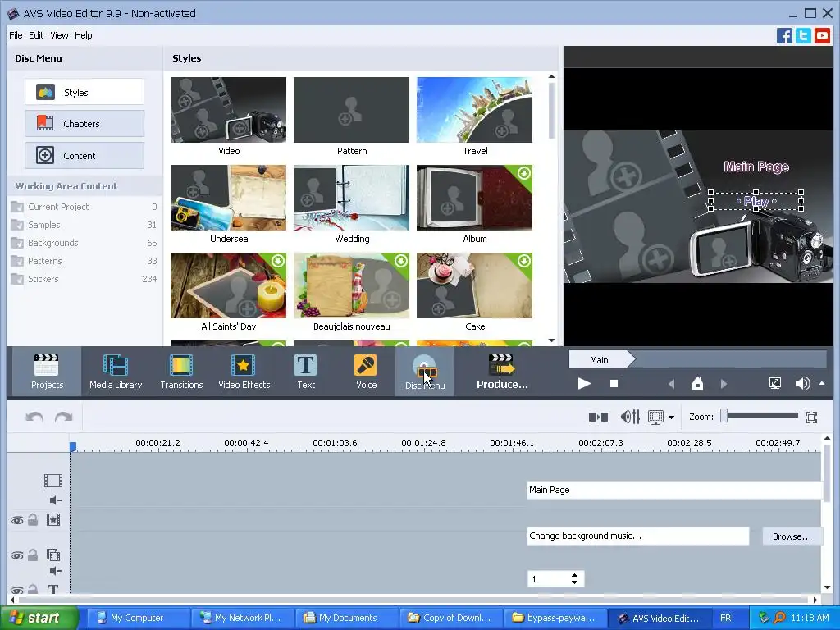Open the Help menu
This screenshot has height=630, width=840.
[83, 35]
